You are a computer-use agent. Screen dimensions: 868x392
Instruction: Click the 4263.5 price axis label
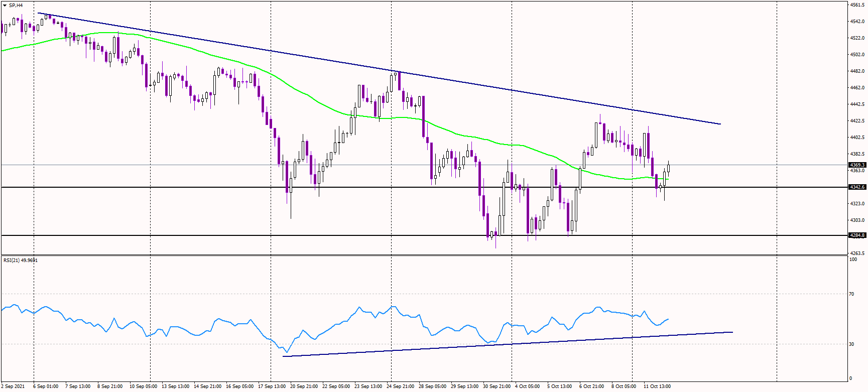point(857,253)
